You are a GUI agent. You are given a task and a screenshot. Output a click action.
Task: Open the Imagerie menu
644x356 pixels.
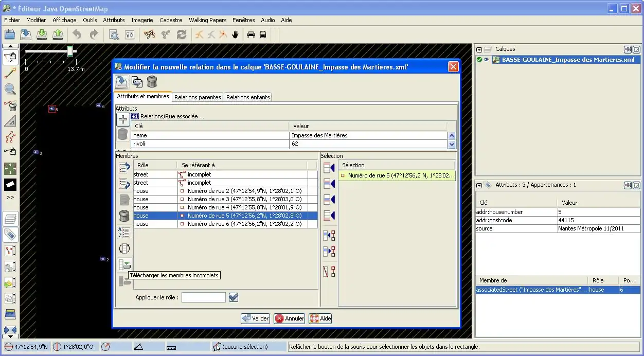(x=142, y=20)
